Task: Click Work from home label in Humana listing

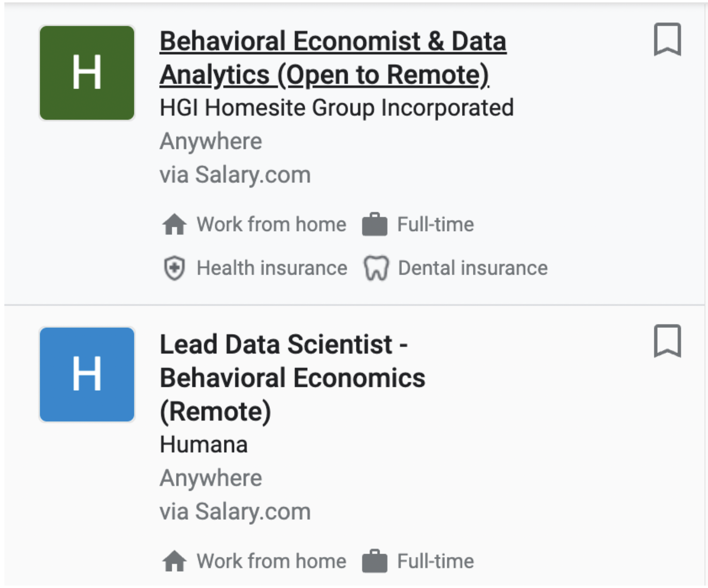Action: click(271, 561)
